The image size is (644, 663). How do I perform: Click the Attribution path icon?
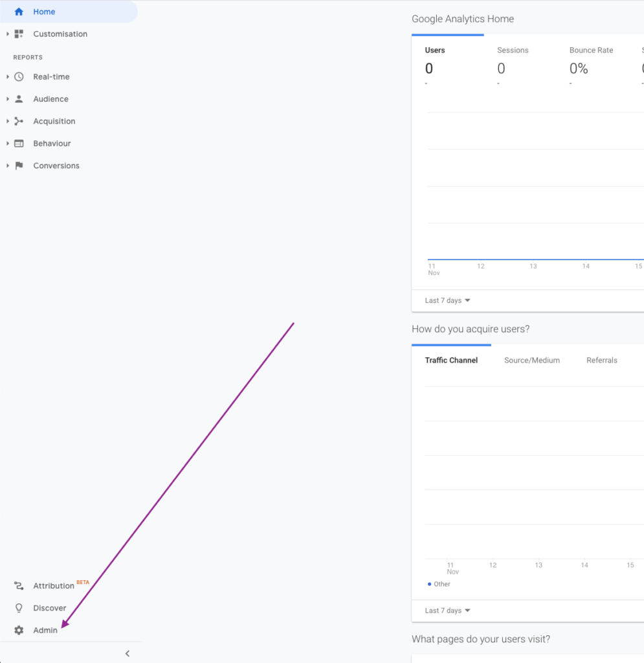coord(19,585)
